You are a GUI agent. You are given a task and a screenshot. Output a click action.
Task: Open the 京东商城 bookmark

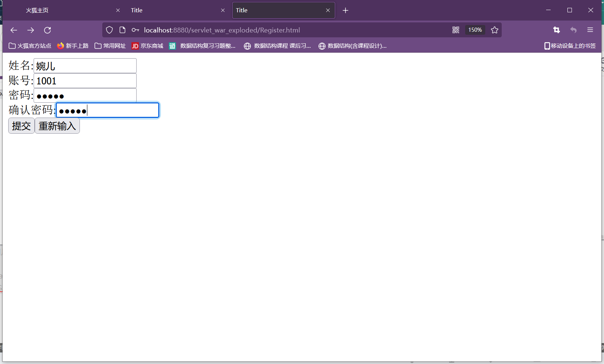coord(147,46)
